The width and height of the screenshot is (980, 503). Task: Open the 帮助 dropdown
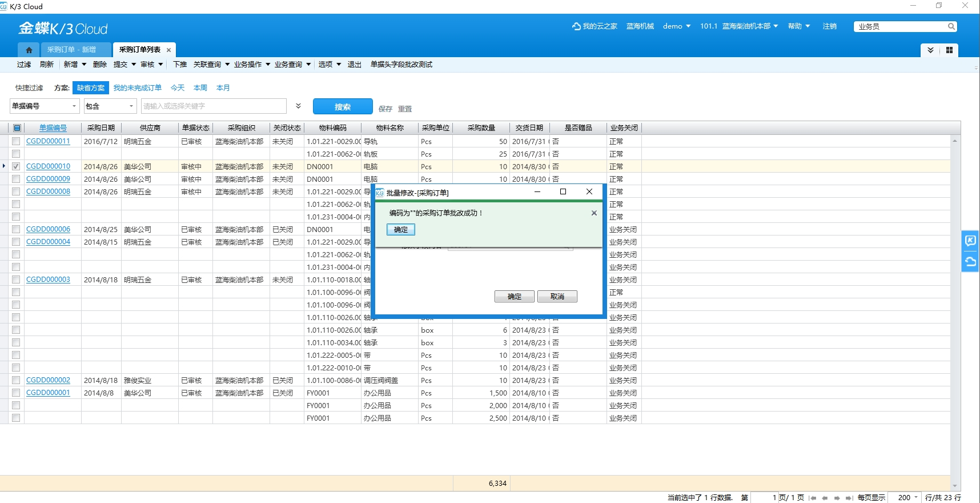click(x=799, y=26)
